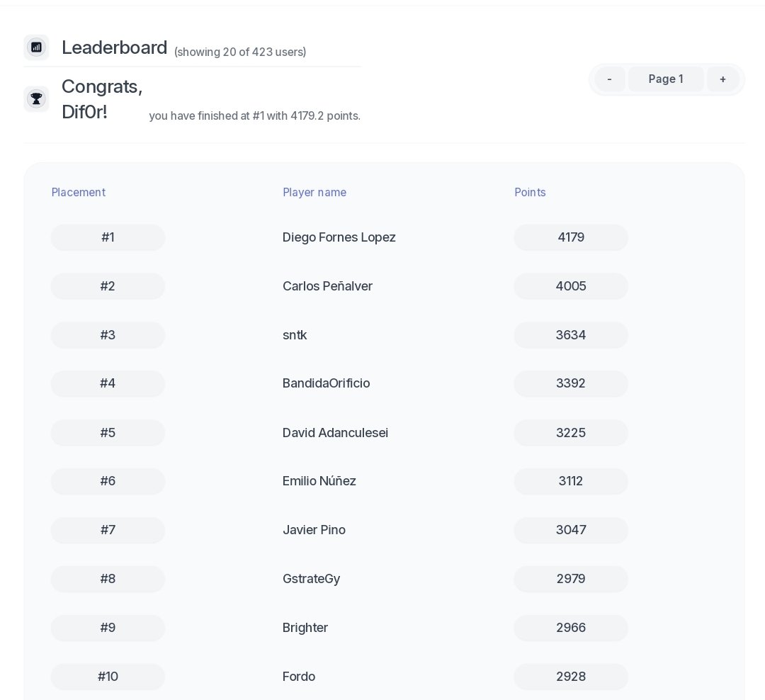Select the #7 placement badge
This screenshot has height=700, width=765.
pos(108,530)
